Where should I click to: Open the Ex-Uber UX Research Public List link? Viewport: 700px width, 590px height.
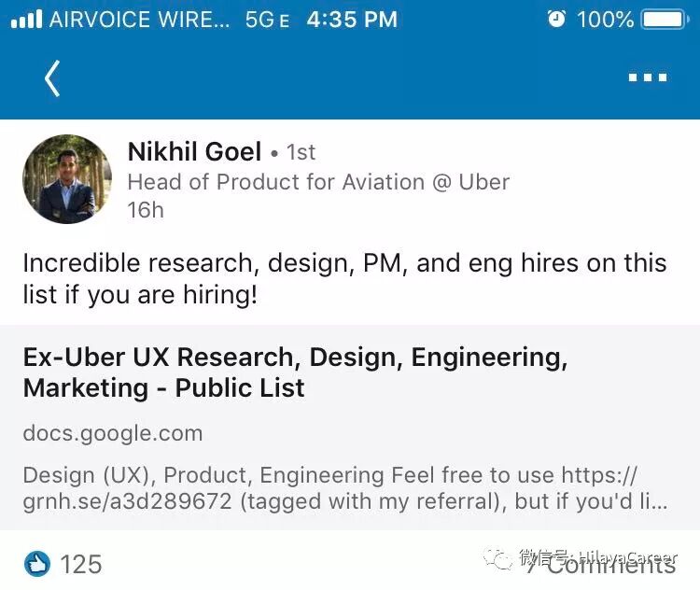click(x=295, y=372)
